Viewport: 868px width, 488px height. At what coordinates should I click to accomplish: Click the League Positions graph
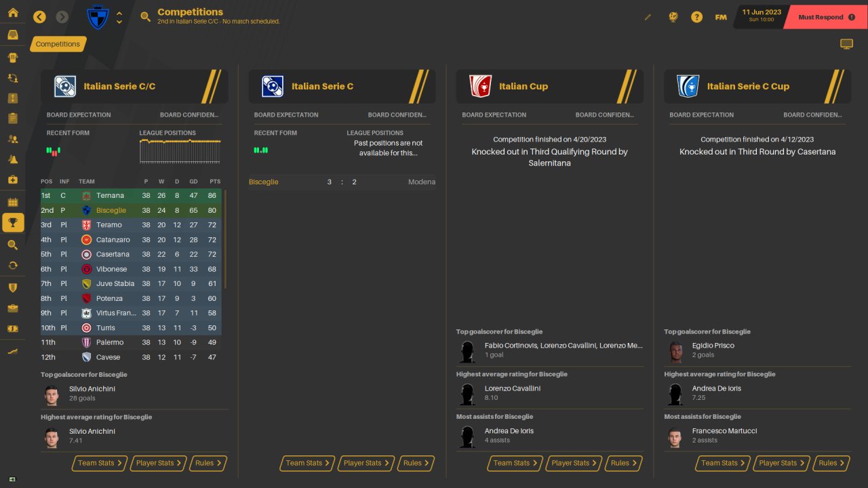(x=180, y=151)
